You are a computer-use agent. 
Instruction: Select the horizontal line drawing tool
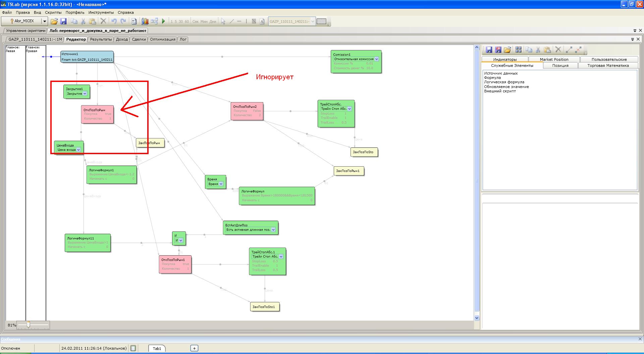tap(239, 21)
